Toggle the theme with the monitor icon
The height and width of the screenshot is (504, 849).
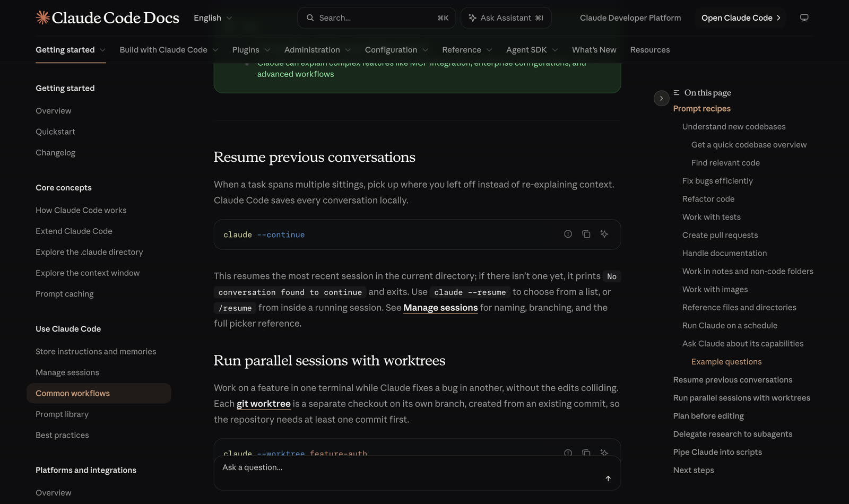(804, 18)
